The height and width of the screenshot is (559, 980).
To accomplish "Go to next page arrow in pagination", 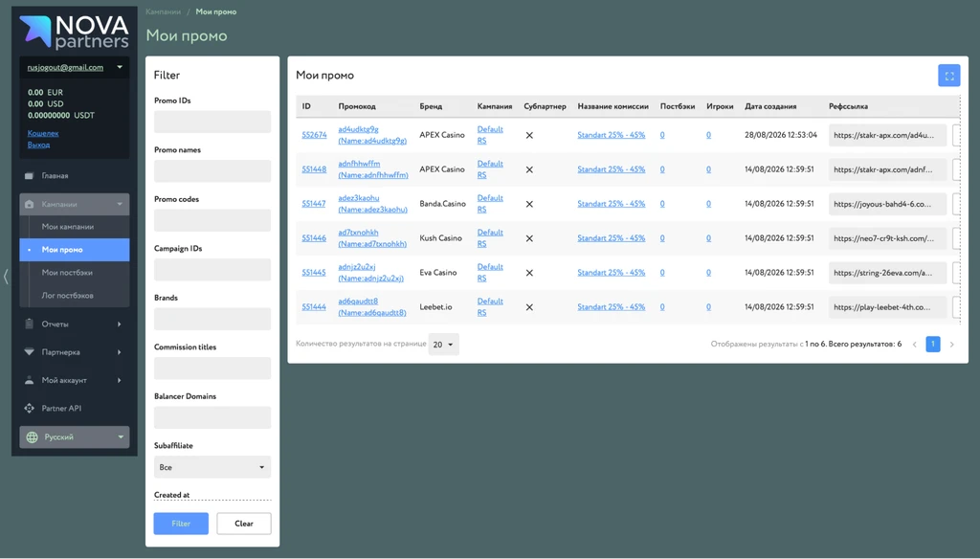I will click(x=952, y=345).
